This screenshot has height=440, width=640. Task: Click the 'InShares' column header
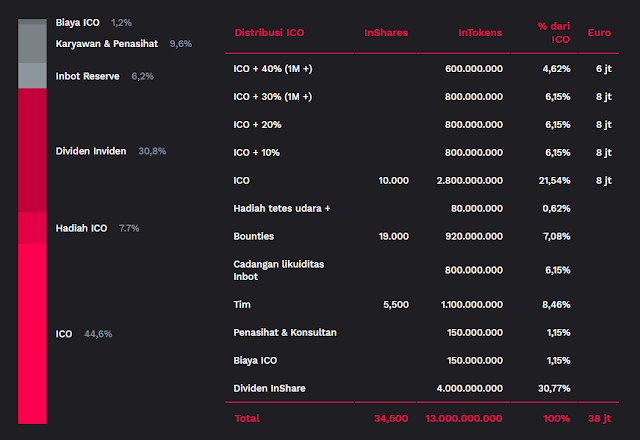pyautogui.click(x=386, y=33)
